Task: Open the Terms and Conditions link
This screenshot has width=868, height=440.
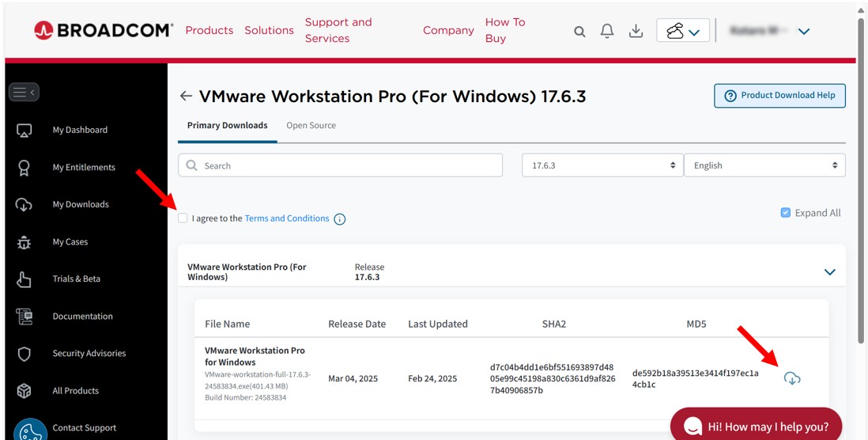Action: coord(287,218)
